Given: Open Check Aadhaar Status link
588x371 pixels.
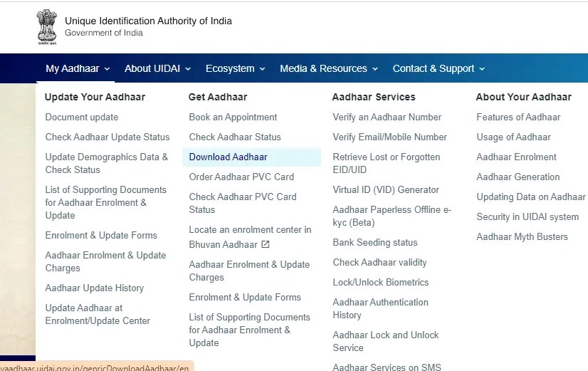Looking at the screenshot, I should (235, 137).
